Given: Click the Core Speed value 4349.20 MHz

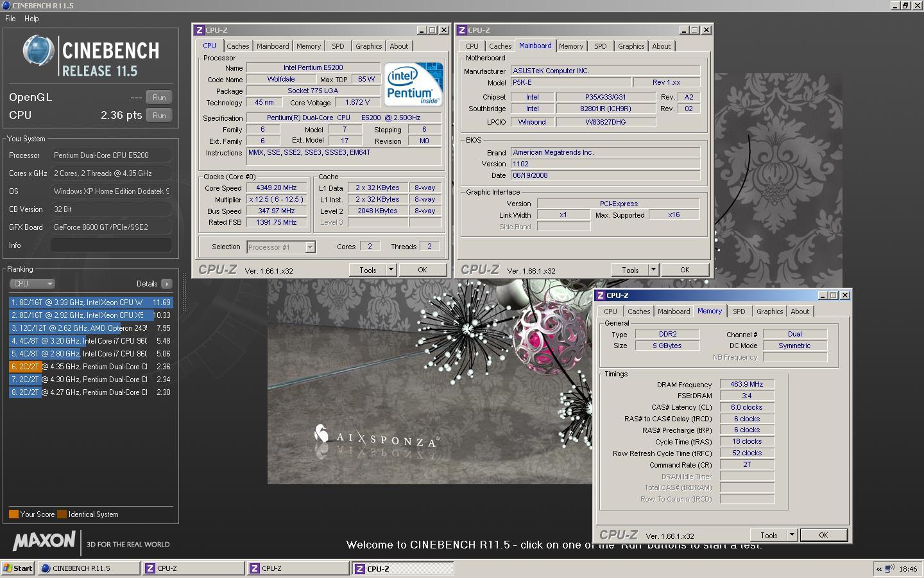Looking at the screenshot, I should coord(277,188).
